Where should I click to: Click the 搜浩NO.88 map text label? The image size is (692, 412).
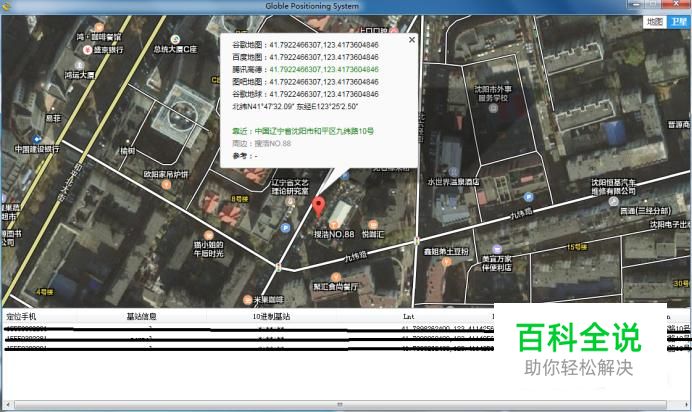tap(334, 234)
